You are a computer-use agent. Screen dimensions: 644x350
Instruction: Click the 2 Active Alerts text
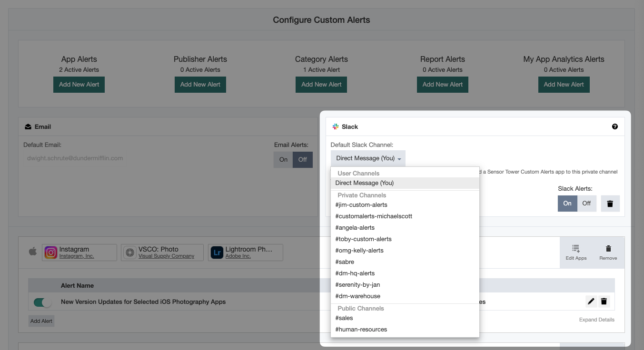[x=79, y=70]
